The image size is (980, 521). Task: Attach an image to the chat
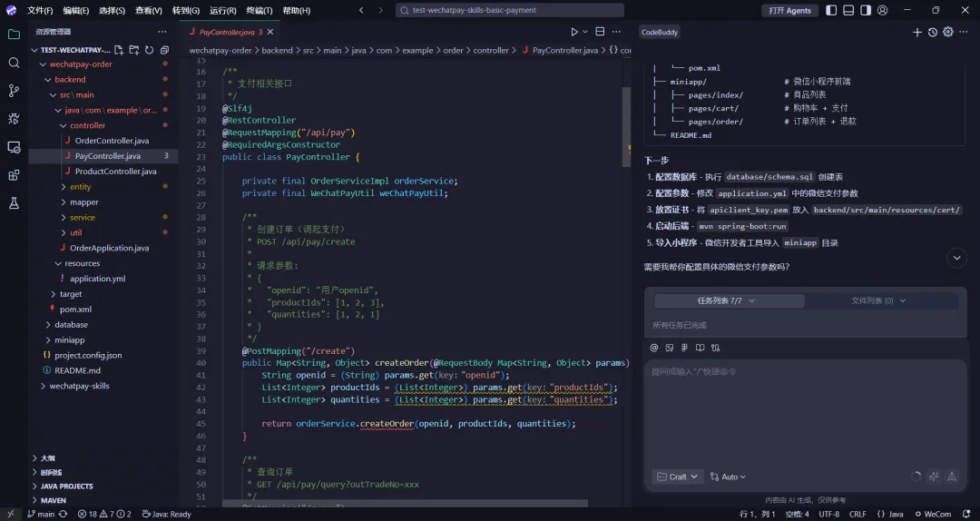pyautogui.click(x=670, y=348)
